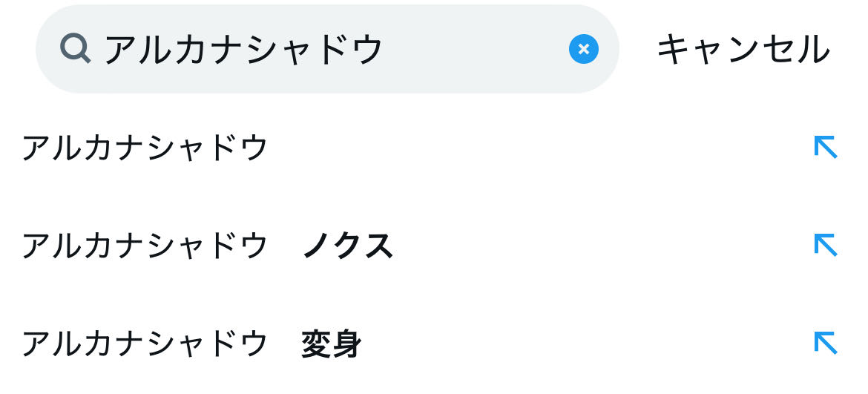This screenshot has width=868, height=394.
Task: Click the arrow icon next to ノクス suggestion
Action: tap(825, 245)
